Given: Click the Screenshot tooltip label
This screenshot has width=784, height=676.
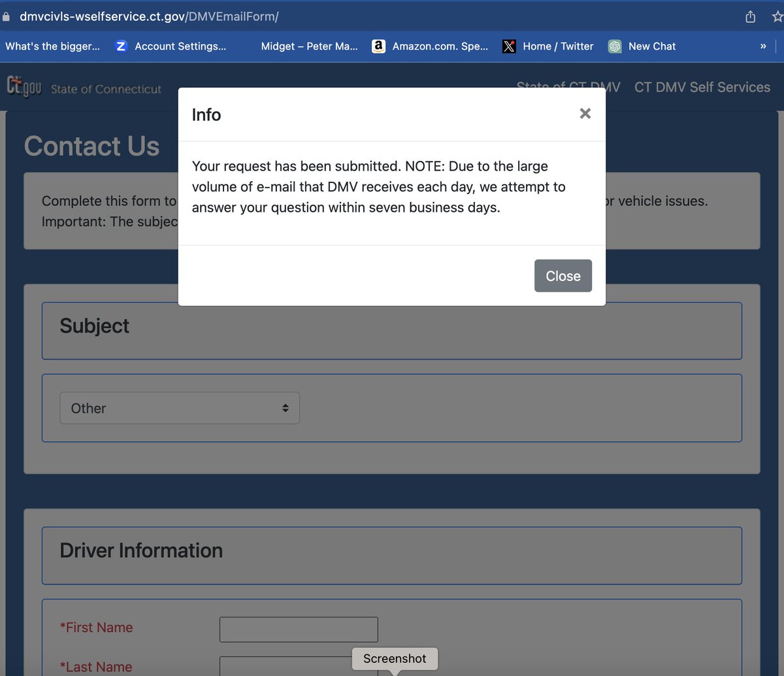Looking at the screenshot, I should coord(395,658).
